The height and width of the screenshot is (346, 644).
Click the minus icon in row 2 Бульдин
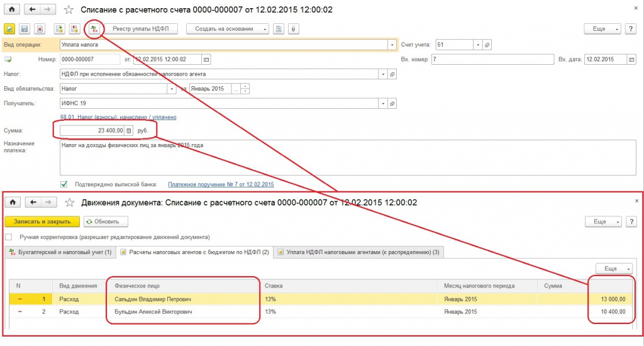(19, 312)
